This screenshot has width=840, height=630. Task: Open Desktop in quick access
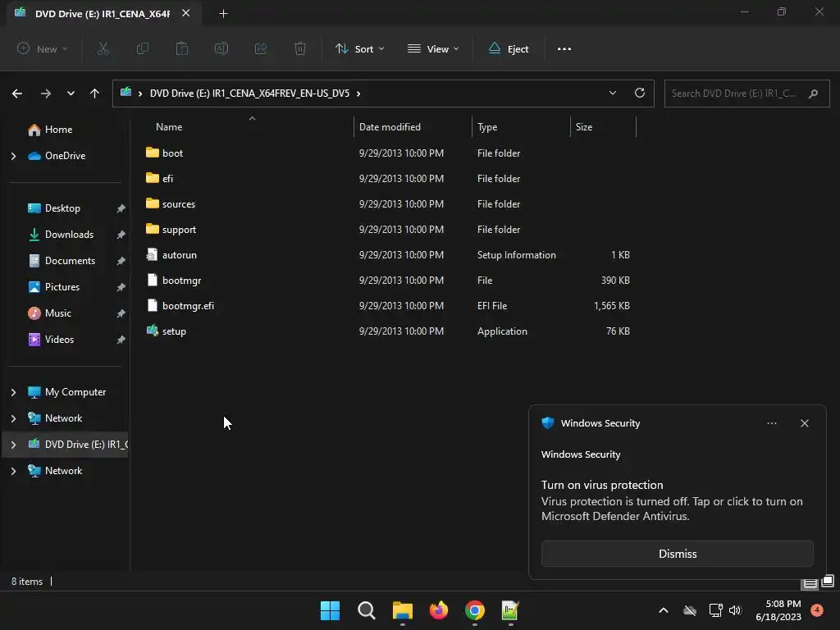tap(53, 208)
